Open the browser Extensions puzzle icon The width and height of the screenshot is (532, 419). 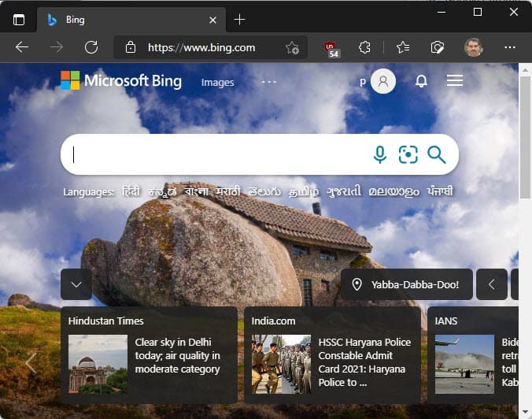point(364,47)
